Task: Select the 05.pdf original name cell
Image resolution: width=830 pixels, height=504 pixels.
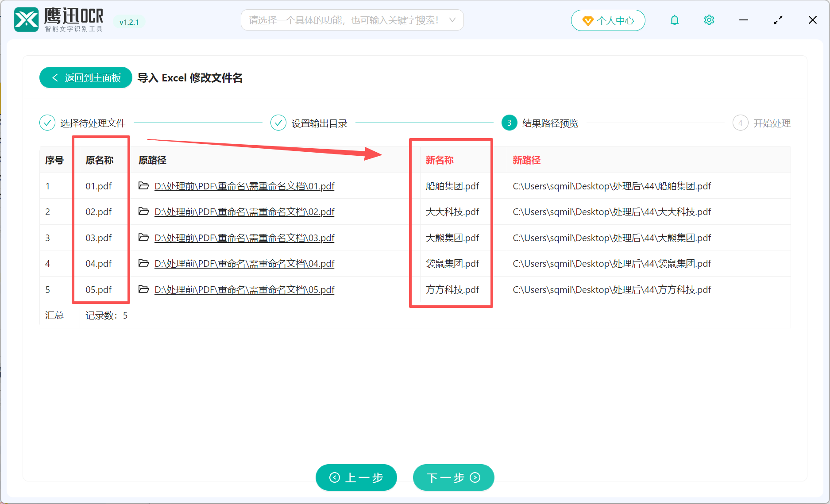Action: (x=99, y=289)
